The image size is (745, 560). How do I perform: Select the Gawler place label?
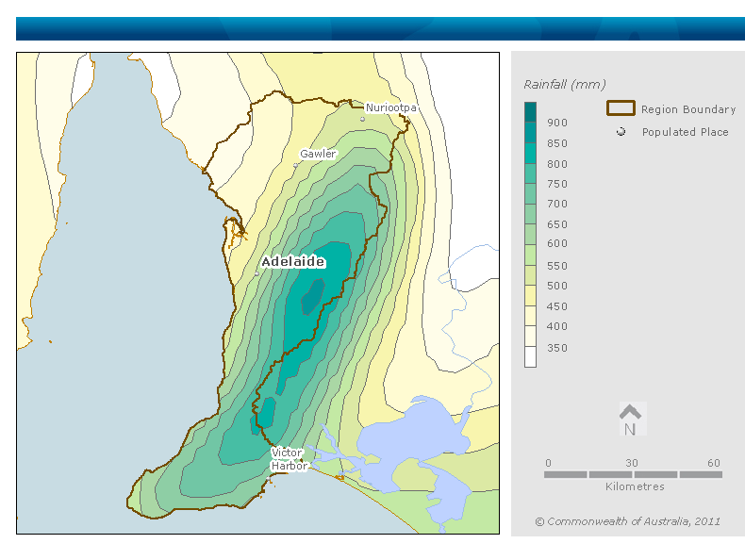click(x=318, y=154)
